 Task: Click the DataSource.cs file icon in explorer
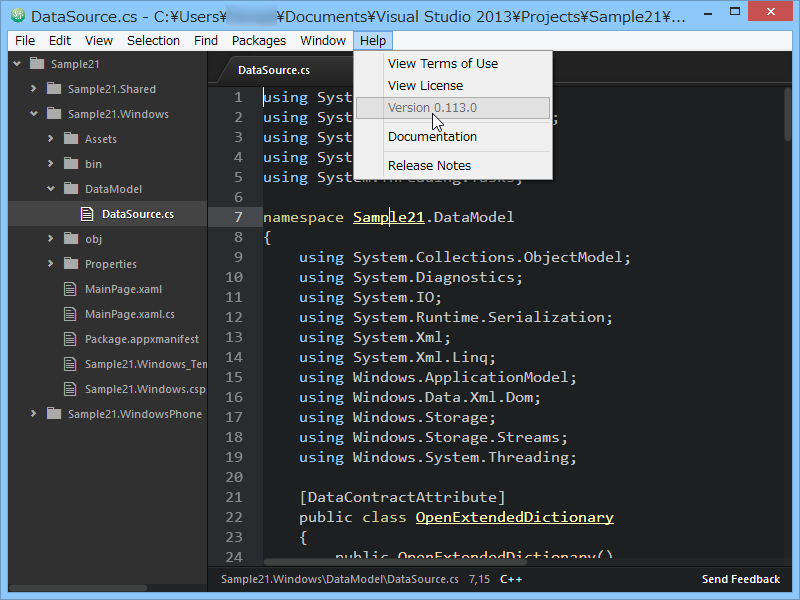click(x=85, y=213)
